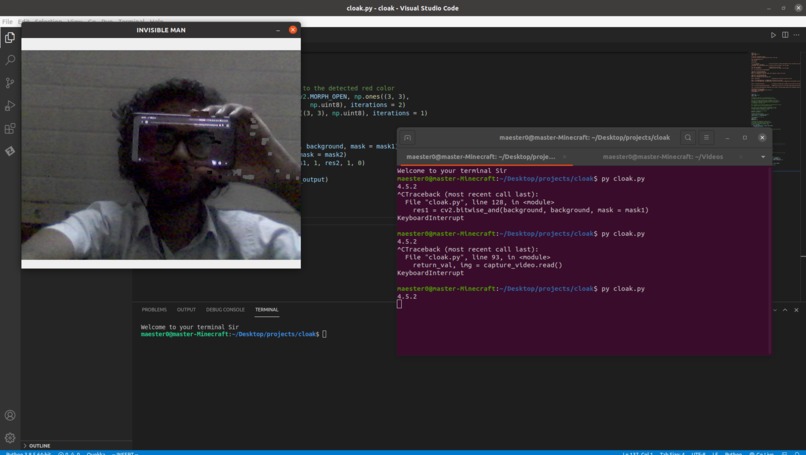Screen dimensions: 806x455
Task: Click the webcam image in INVISIBLE MAN window
Action: click(161, 155)
